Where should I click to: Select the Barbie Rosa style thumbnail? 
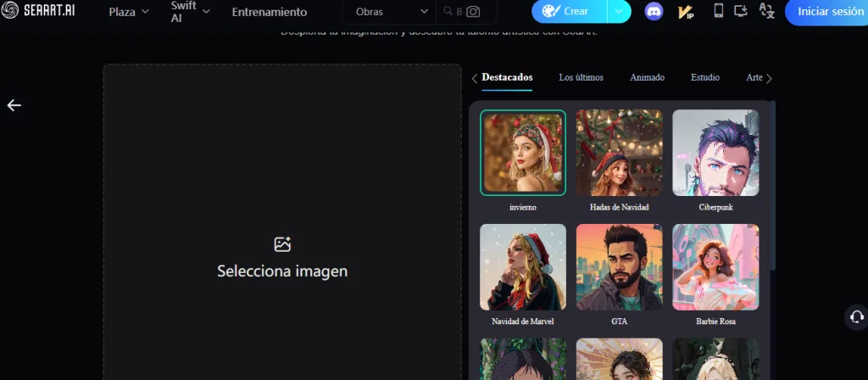715,267
